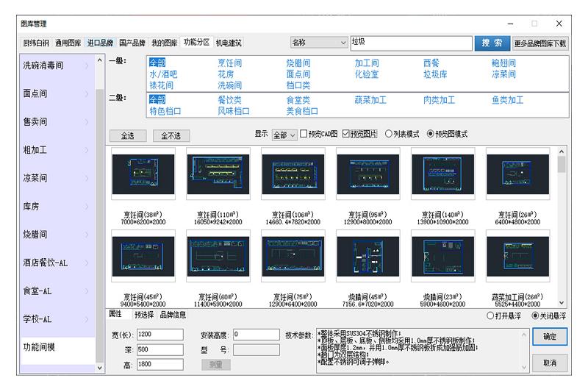The image size is (588, 392).
Task: Filter second level by 鱼类加工
Action: point(508,100)
